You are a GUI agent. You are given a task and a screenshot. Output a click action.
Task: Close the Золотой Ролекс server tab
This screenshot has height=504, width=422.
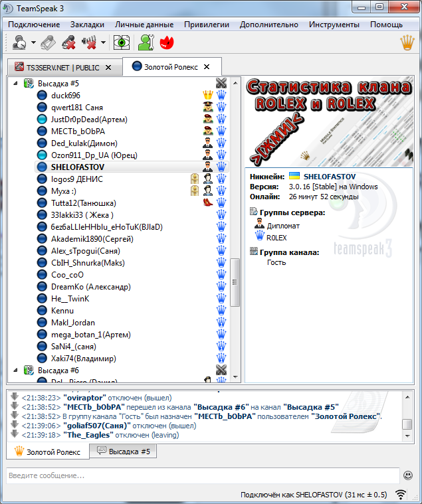(x=207, y=67)
